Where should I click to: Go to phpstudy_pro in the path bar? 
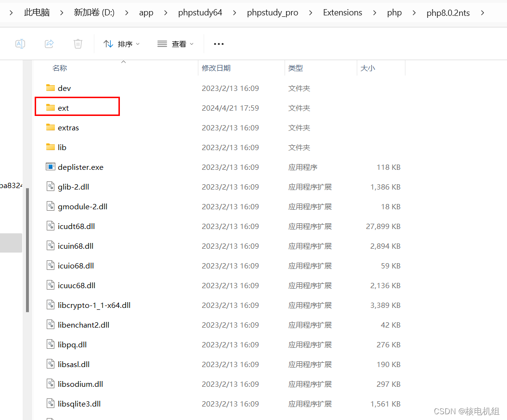(273, 13)
